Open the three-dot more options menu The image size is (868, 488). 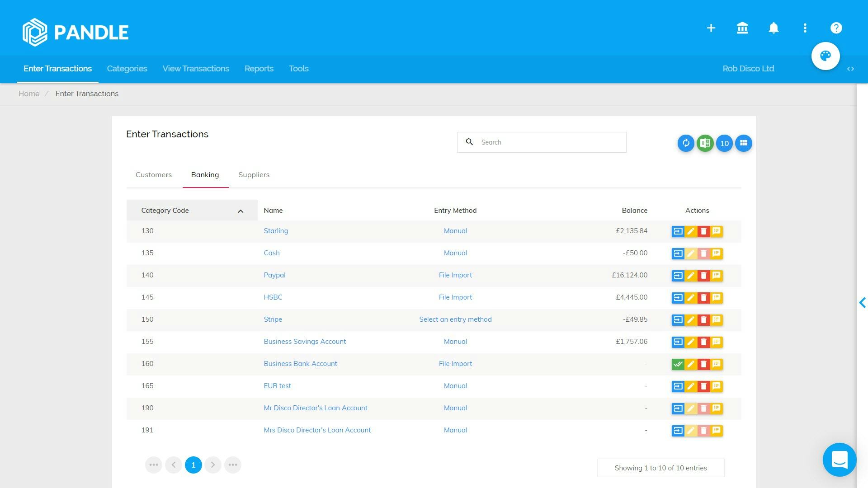(805, 28)
